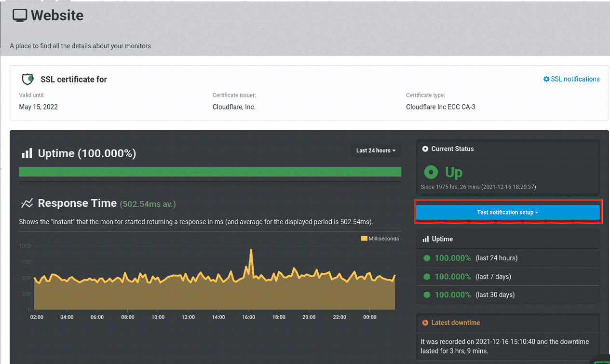This screenshot has height=364, width=610.
Task: Click the green dot beside the last 24 hours percentage
Action: click(x=427, y=258)
